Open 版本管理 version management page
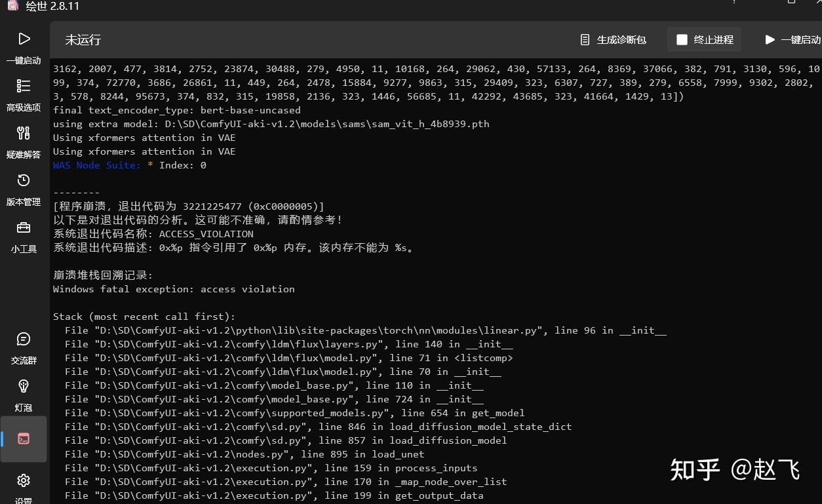822x504 pixels. pos(24,189)
